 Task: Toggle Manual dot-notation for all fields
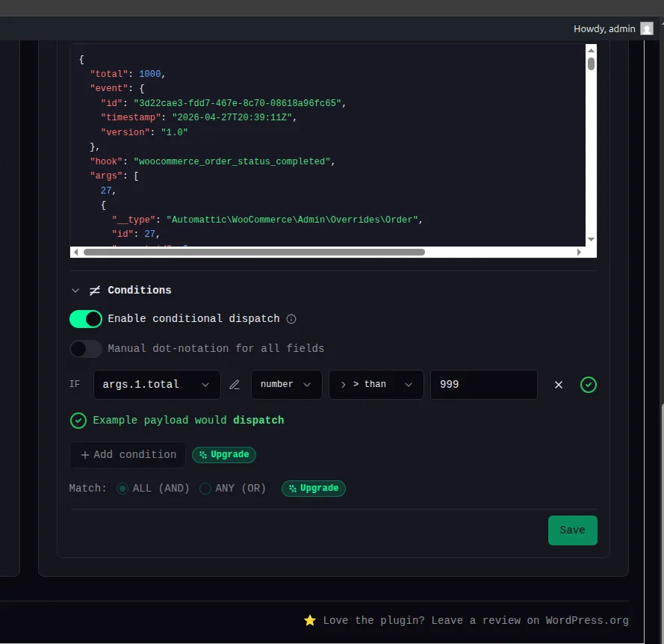pyautogui.click(x=86, y=349)
